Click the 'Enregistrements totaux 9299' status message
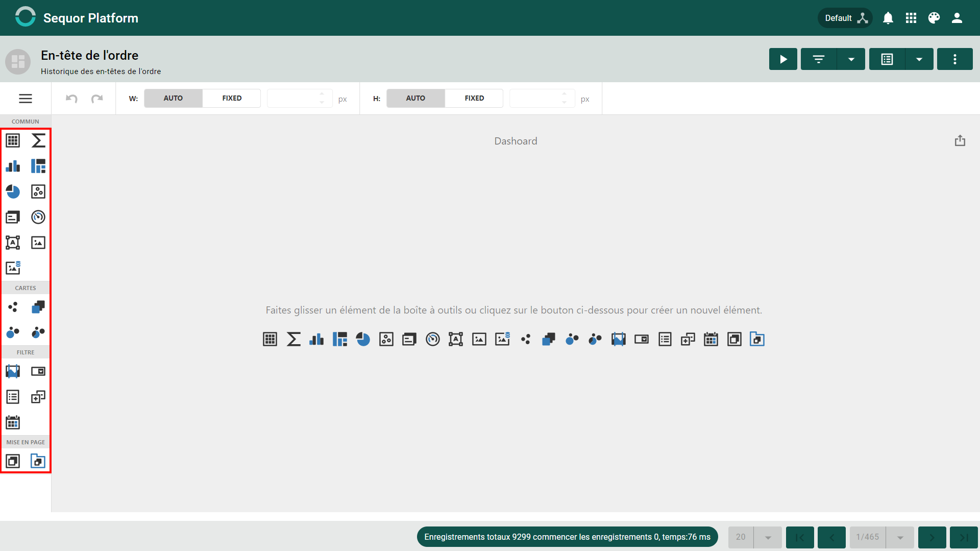The image size is (980, 551). coord(568,537)
